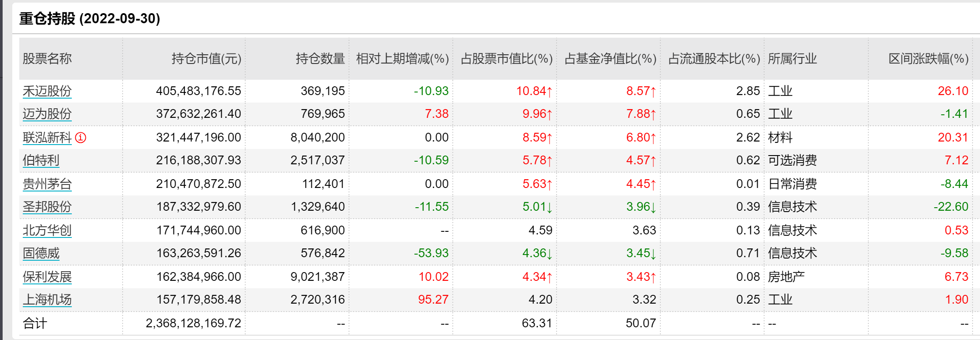Click the 占流通股本比(%) column header

coord(714,59)
